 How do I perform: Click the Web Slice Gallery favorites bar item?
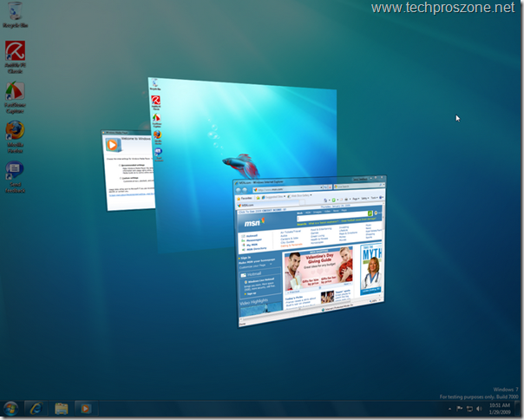click(300, 195)
